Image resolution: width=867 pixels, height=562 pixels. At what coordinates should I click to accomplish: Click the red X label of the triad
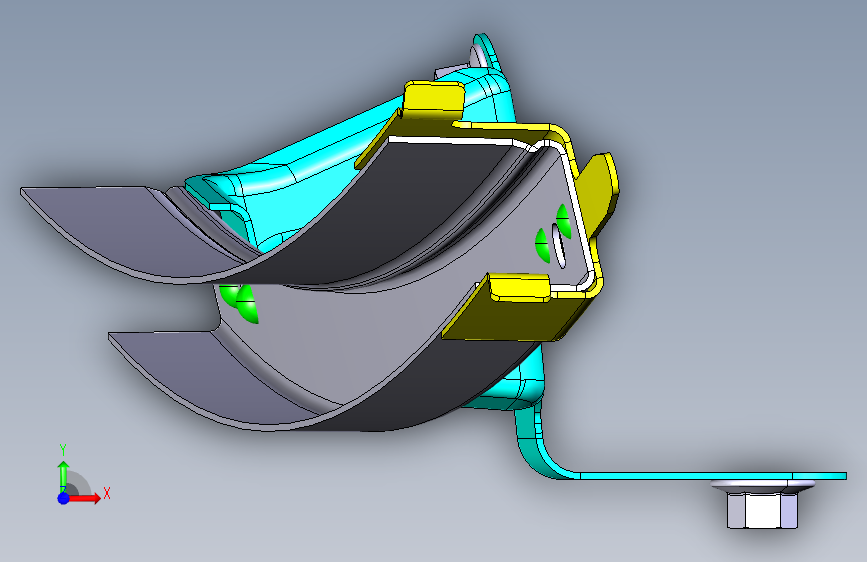[107, 493]
